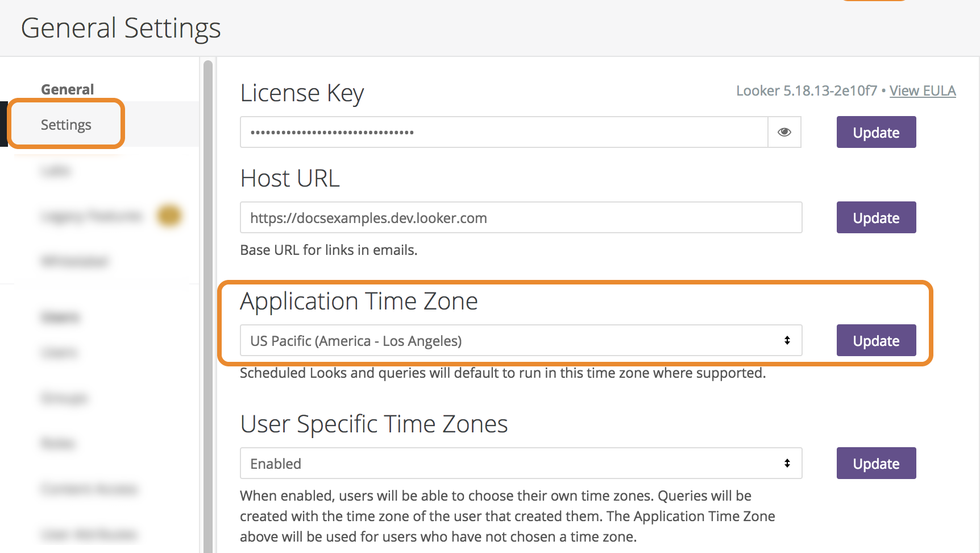Update the Host URL
Screen dimensions: 980x553
tap(876, 217)
